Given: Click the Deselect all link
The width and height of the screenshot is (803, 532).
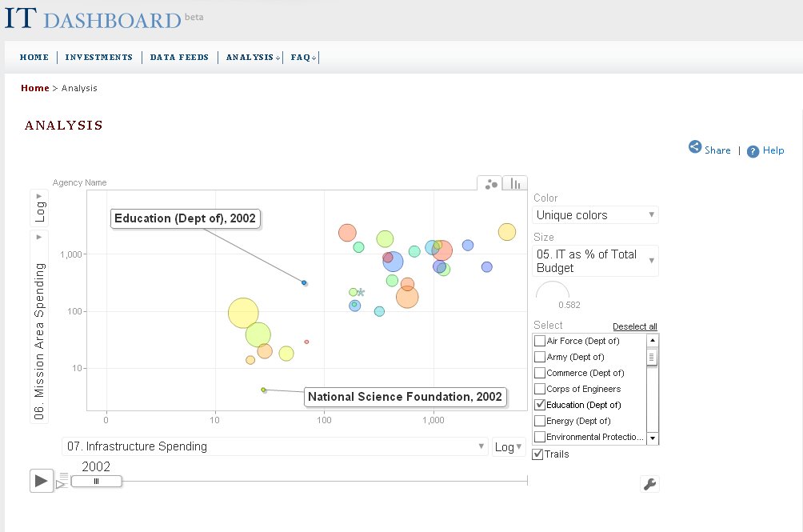Looking at the screenshot, I should [635, 326].
